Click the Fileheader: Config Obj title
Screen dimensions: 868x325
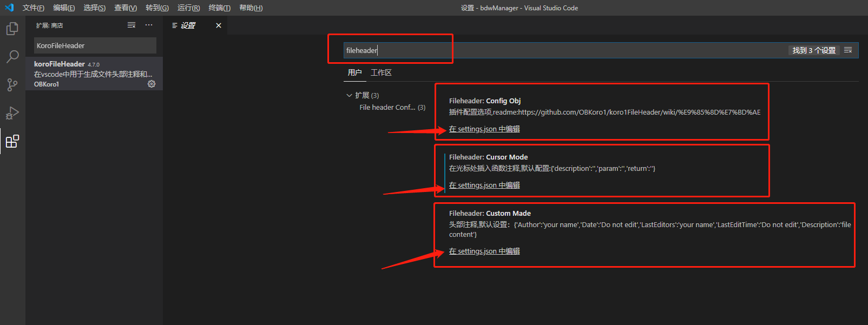point(485,101)
